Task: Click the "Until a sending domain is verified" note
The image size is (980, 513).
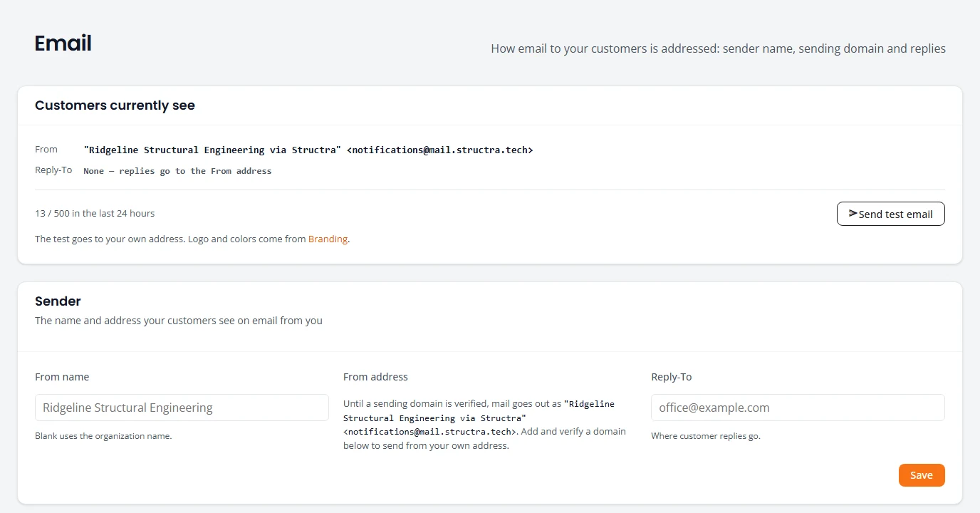Action: (485, 425)
